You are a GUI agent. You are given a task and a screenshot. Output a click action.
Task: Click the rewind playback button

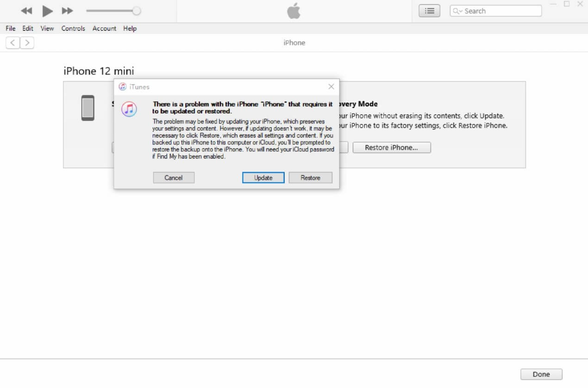[x=27, y=11]
